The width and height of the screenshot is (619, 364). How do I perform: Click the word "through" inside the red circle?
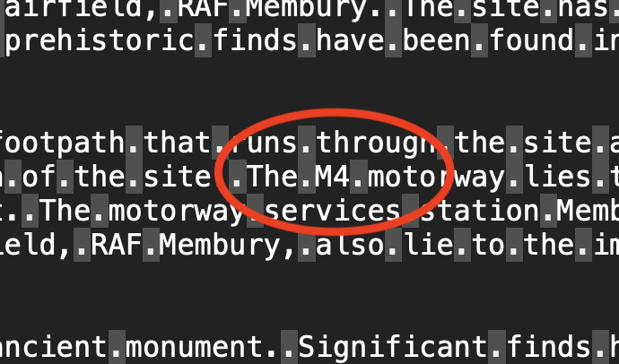click(x=376, y=143)
